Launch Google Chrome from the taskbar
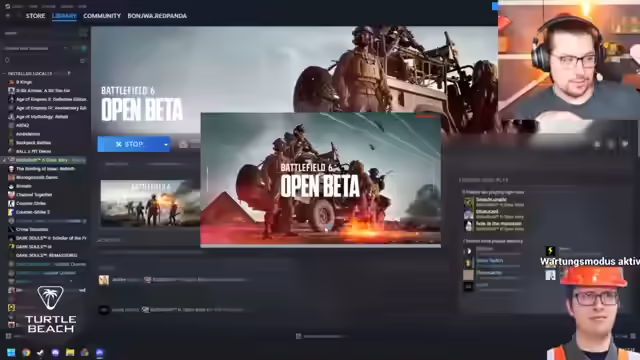 click(x=26, y=352)
